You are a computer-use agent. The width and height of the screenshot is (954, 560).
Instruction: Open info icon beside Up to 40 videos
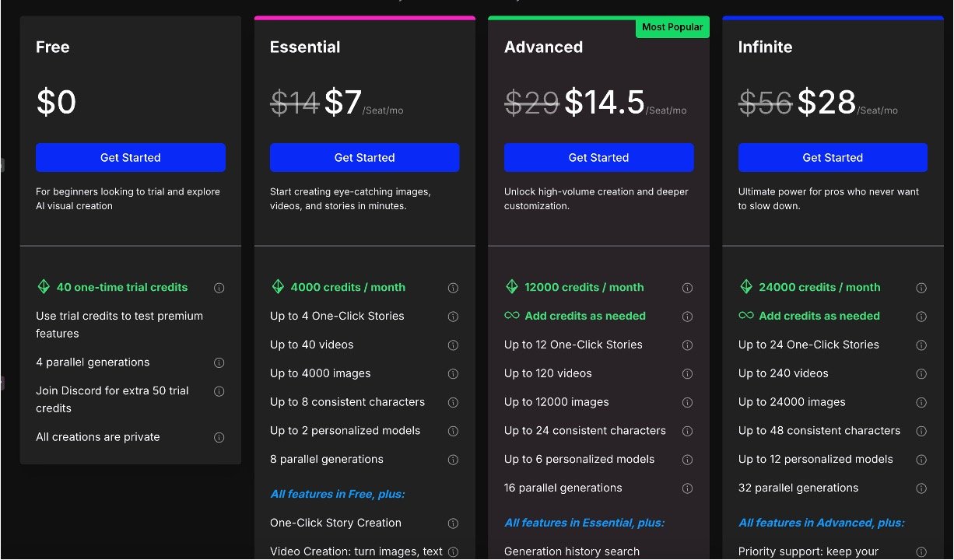coord(453,345)
